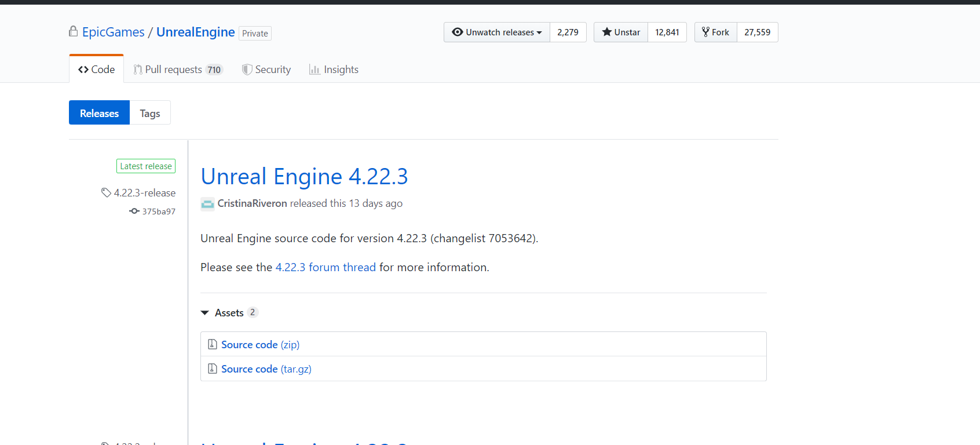
Task: Click the Insights bar graph icon
Action: pos(315,70)
